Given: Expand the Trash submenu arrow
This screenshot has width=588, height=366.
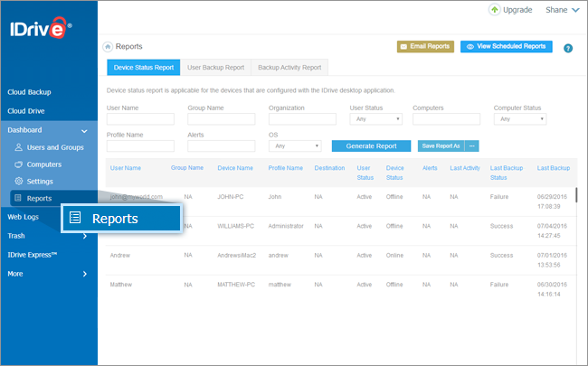Looking at the screenshot, I should click(85, 236).
